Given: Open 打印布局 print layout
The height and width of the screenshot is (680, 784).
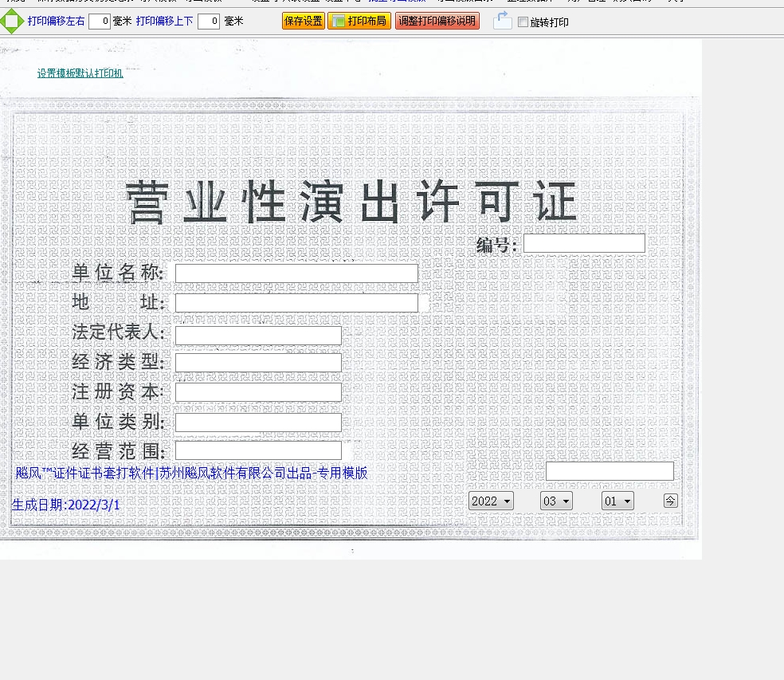Looking at the screenshot, I should coord(359,22).
